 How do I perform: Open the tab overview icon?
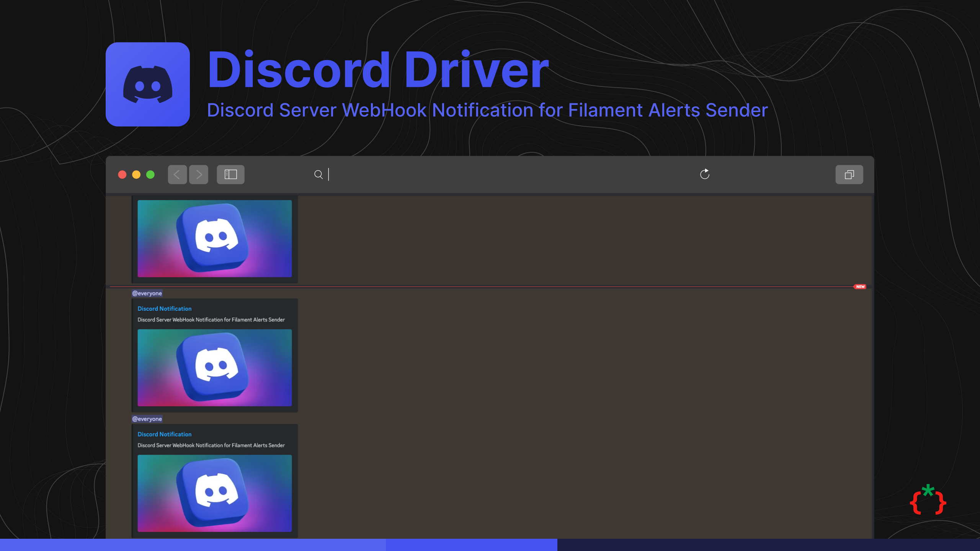[849, 174]
